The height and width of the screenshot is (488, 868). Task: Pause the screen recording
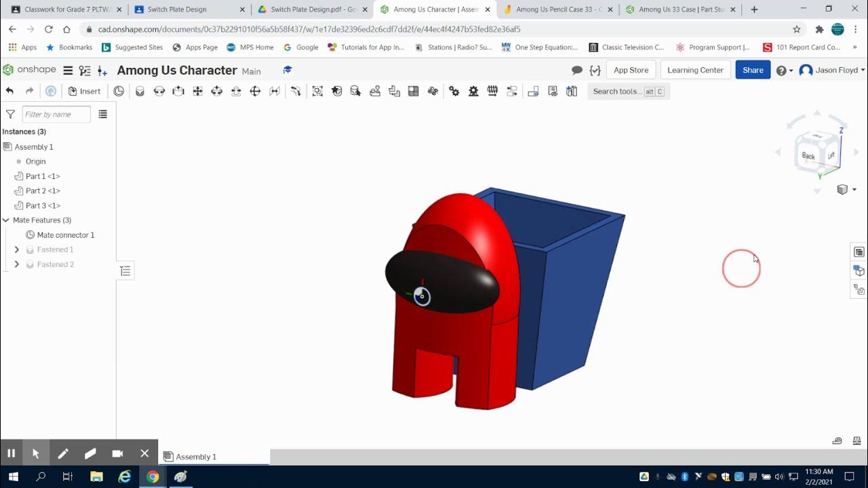(x=11, y=453)
